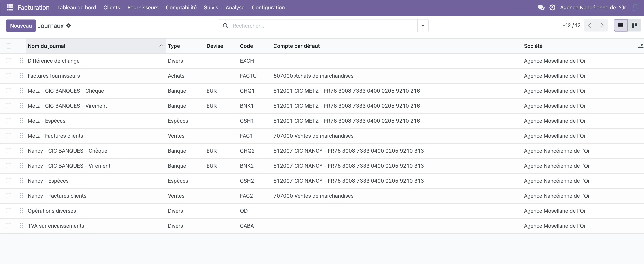Check Nancy - CIC BANQUES - Virement checkbox
The width and height of the screenshot is (644, 264).
(x=9, y=166)
